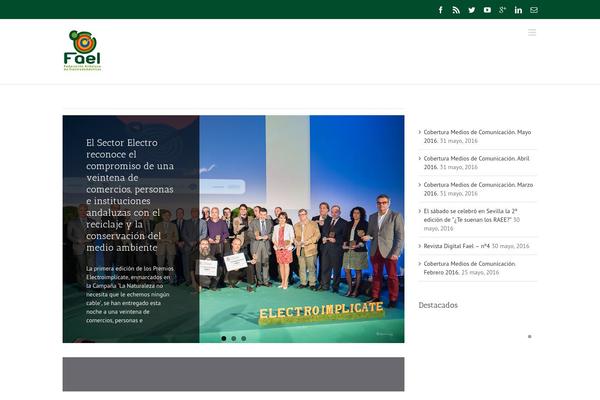Open 'Revista Digital Fael – nº4' link
The height and width of the screenshot is (400, 600).
(457, 246)
